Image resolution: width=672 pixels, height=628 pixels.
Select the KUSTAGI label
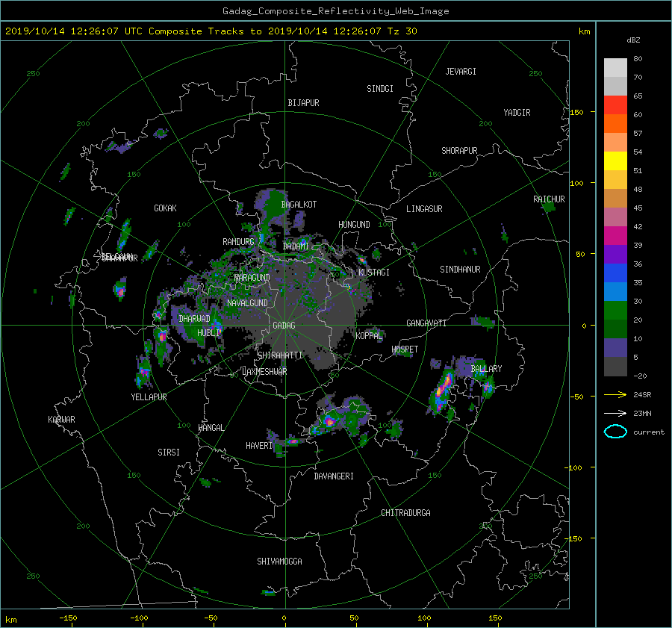pyautogui.click(x=374, y=273)
